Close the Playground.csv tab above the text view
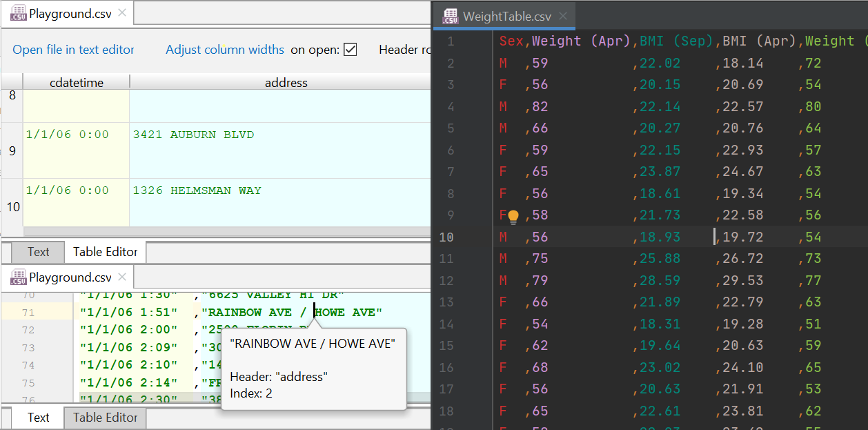This screenshot has width=868, height=430. [x=122, y=277]
